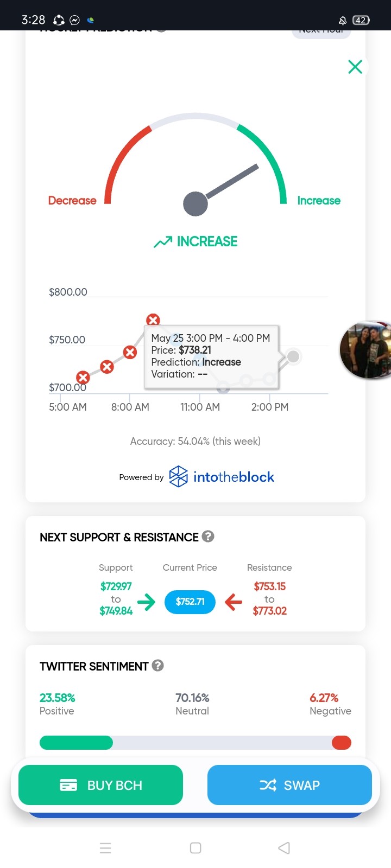Open the floating Messenger chat head
Viewport: 391px width, 868px height.
[x=365, y=350]
